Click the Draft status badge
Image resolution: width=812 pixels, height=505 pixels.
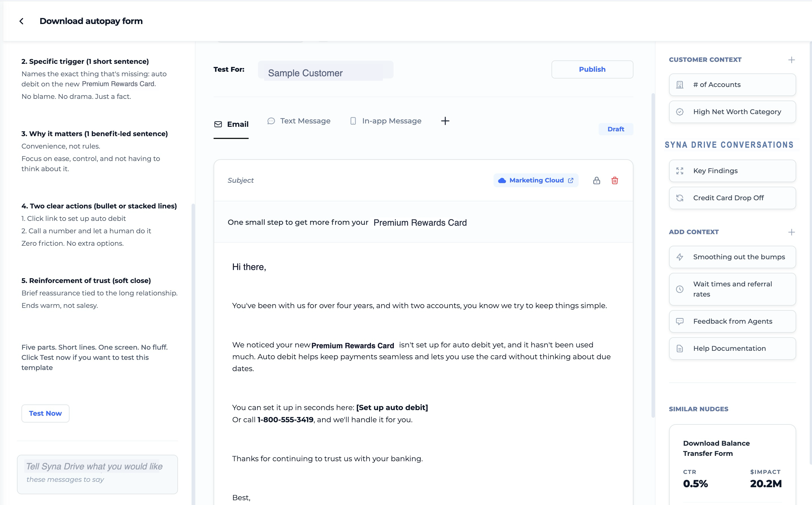[x=616, y=129]
